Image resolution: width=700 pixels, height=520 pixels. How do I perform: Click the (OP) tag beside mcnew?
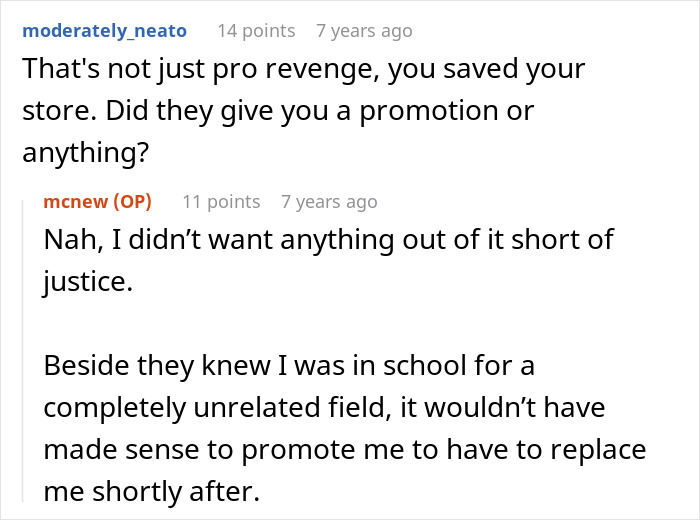tap(133, 202)
